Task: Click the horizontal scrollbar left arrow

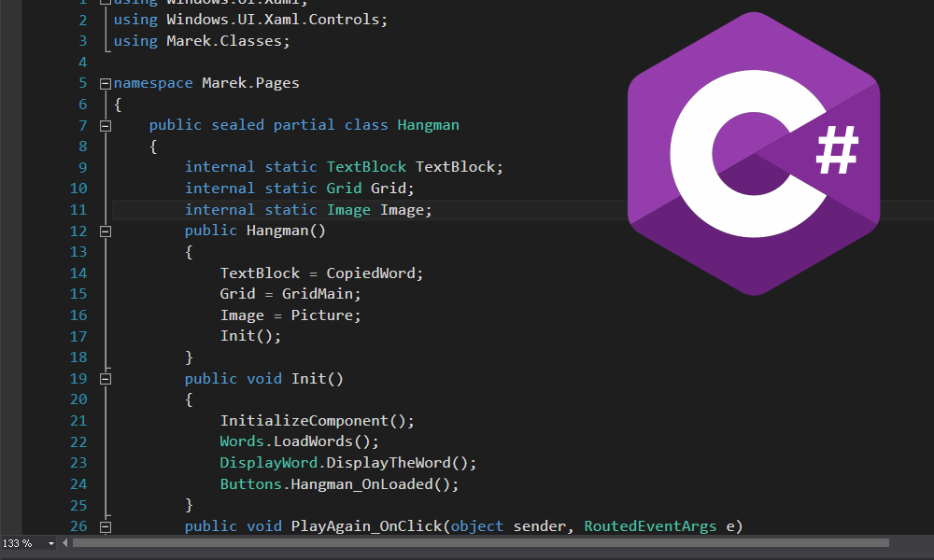Action: pos(64,543)
